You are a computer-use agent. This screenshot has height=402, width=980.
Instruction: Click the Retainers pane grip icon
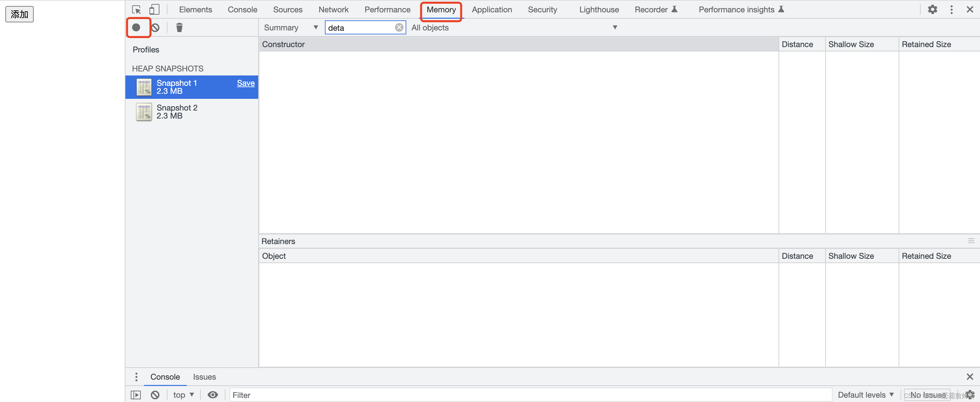tap(971, 241)
